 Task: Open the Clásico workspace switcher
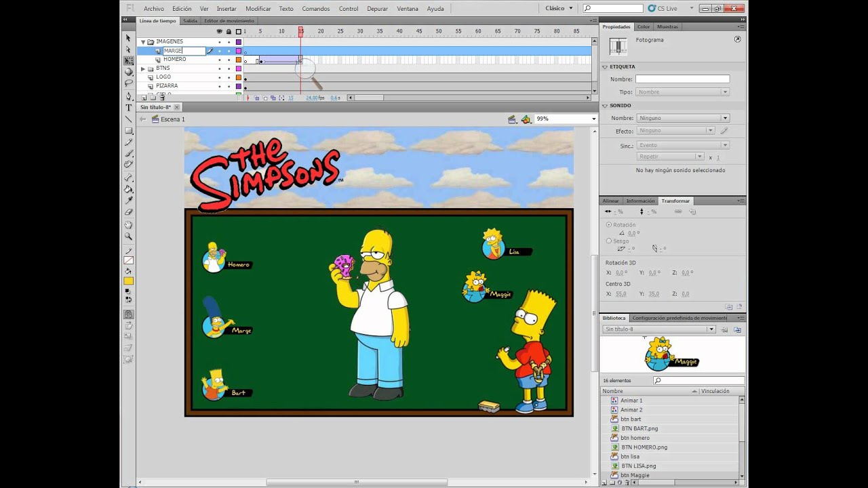click(x=559, y=8)
